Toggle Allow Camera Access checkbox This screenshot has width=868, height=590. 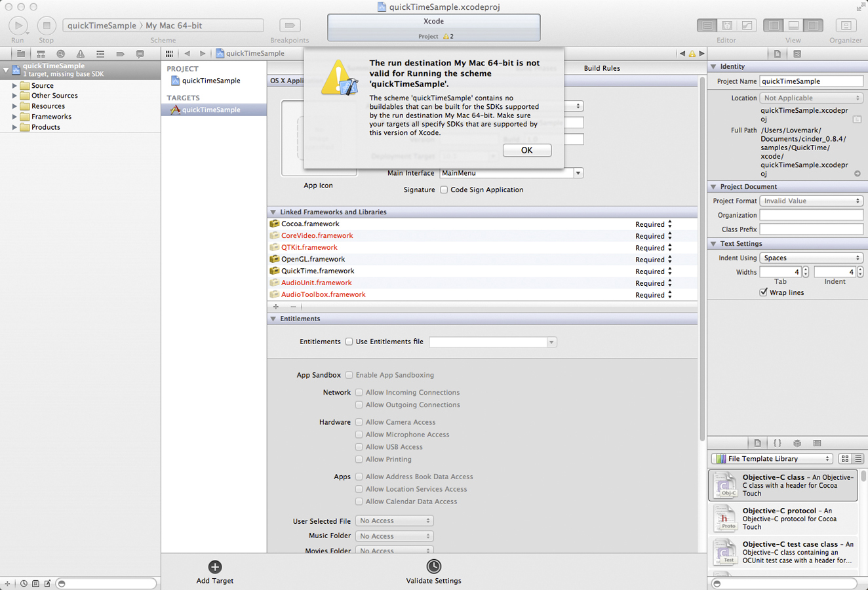click(359, 422)
